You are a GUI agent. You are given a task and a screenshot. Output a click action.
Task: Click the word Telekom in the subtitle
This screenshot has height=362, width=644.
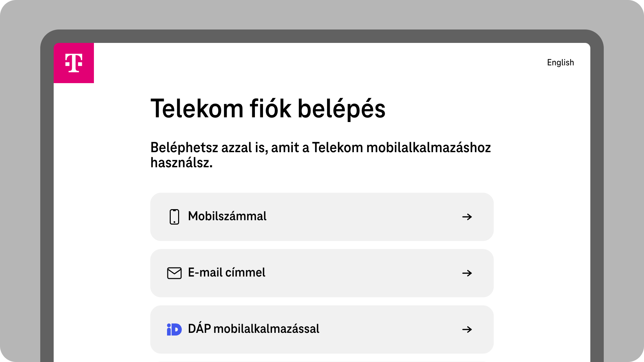(x=337, y=148)
